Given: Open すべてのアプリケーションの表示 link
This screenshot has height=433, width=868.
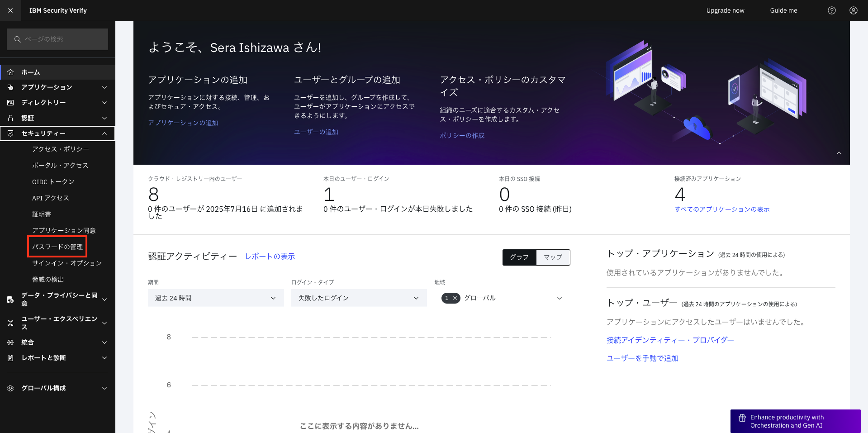Looking at the screenshot, I should (x=722, y=209).
